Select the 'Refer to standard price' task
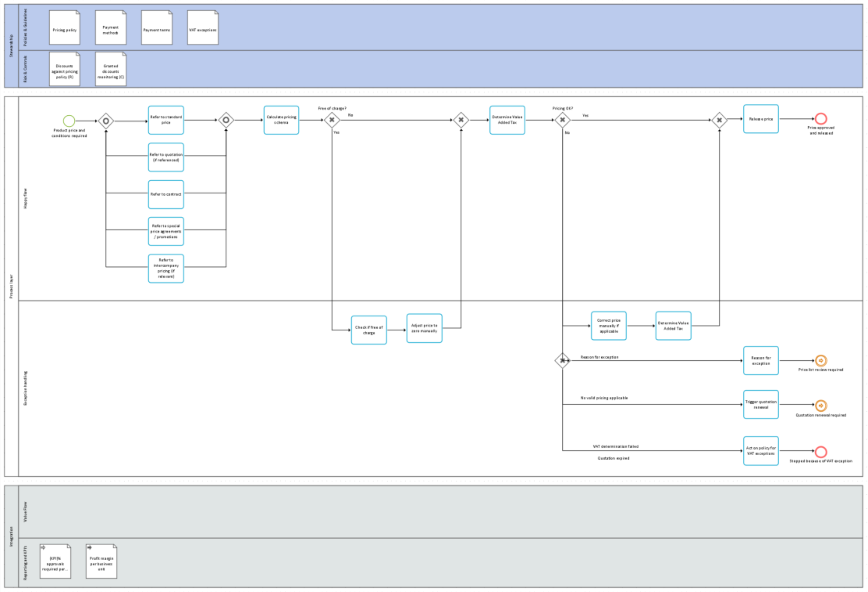Screen dimensions: 868x592 [166, 120]
